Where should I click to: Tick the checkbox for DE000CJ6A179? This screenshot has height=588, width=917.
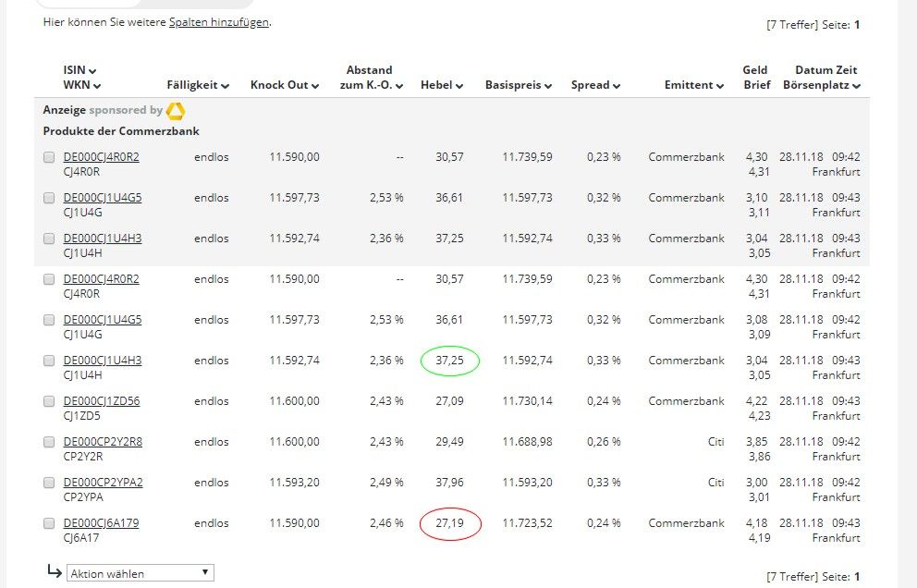click(49, 523)
